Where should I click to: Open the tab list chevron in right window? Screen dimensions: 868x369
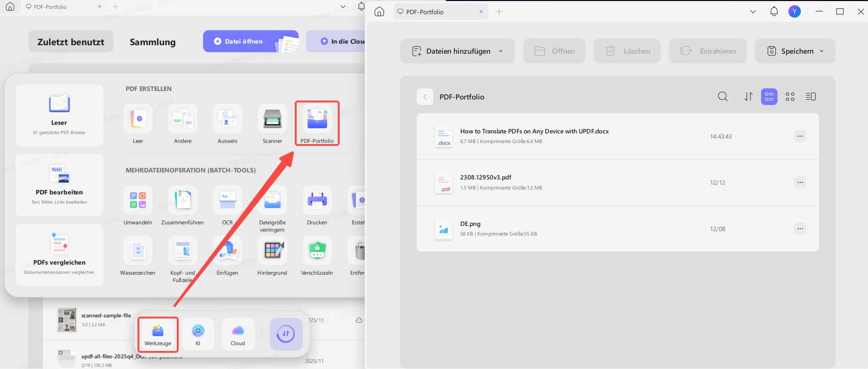(753, 11)
